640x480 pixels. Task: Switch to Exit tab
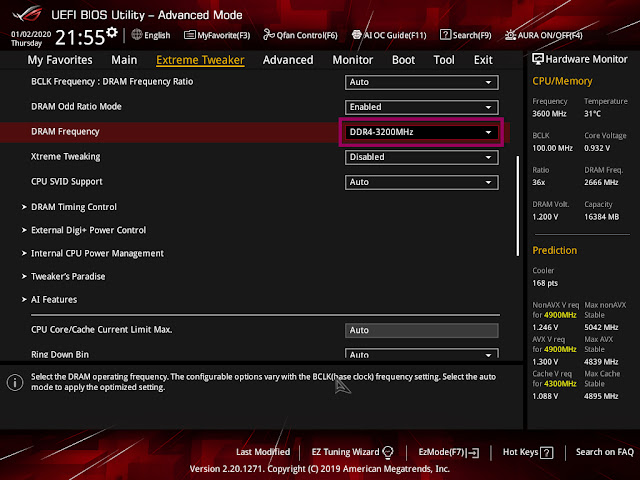click(483, 60)
